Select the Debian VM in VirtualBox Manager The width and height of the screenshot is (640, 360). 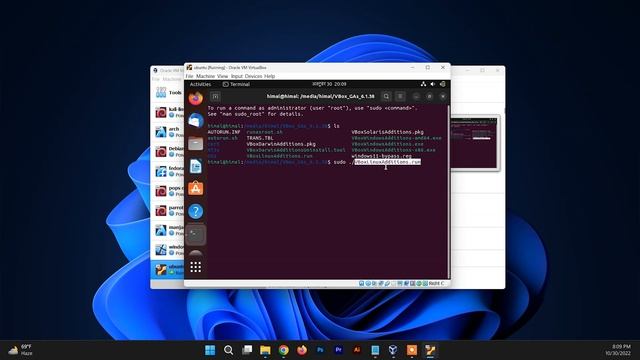(168, 151)
